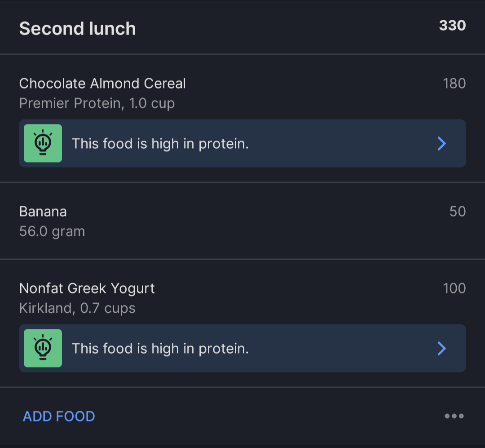485x448 pixels.
Task: Click the 50 calorie value for Banana
Action: pos(458,212)
